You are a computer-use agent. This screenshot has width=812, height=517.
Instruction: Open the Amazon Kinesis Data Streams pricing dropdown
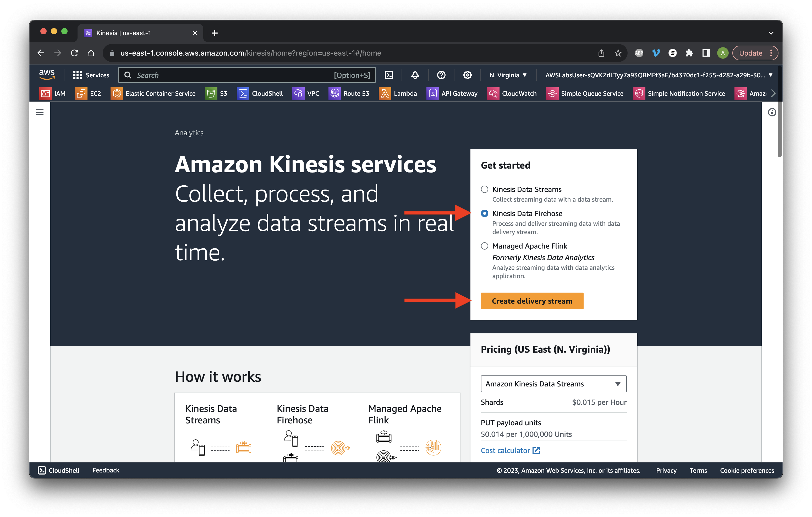553,384
